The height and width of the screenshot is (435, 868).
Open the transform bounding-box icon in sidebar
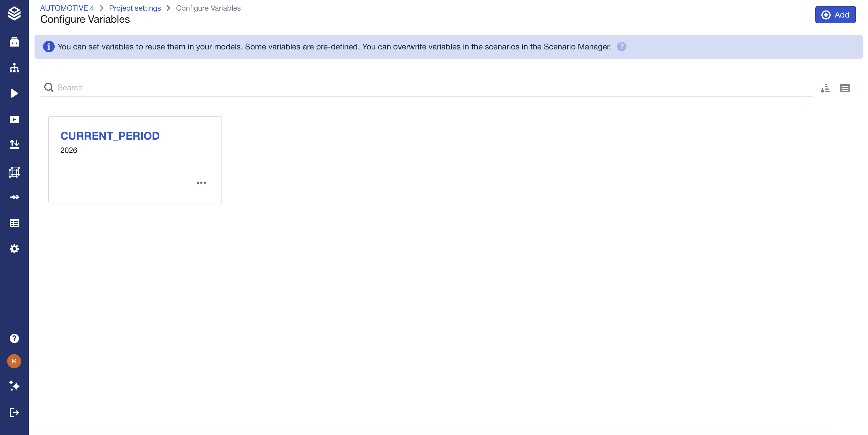(x=14, y=172)
